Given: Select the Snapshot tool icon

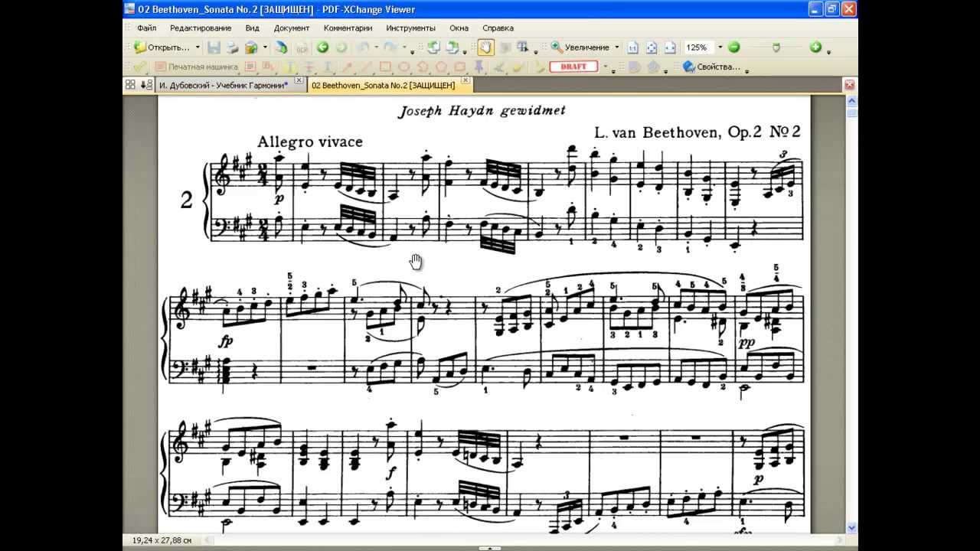Looking at the screenshot, I should (x=505, y=47).
